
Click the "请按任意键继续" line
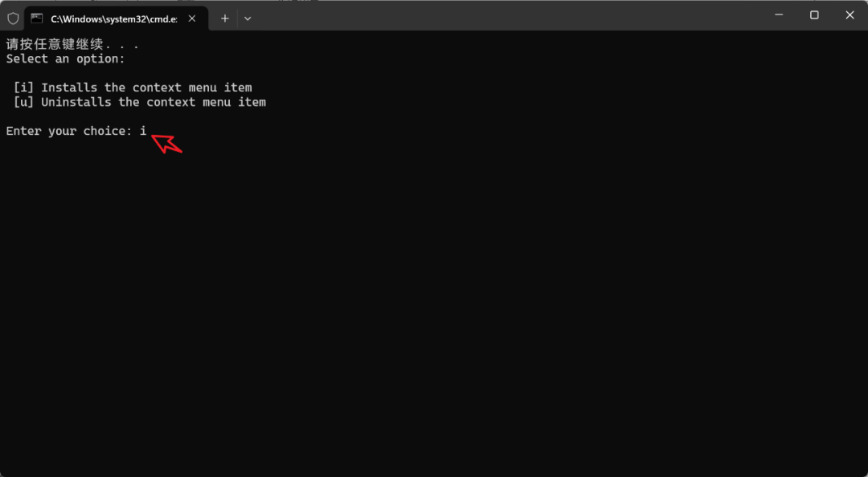tap(72, 45)
